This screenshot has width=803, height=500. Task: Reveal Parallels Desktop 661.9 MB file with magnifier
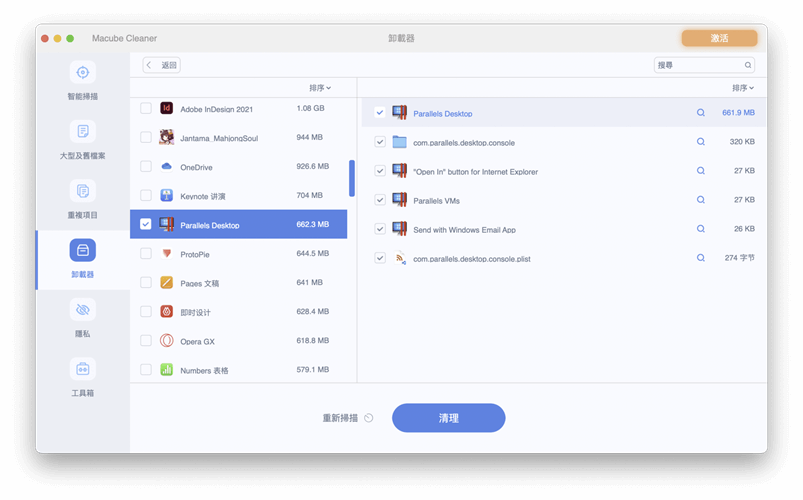pos(701,113)
